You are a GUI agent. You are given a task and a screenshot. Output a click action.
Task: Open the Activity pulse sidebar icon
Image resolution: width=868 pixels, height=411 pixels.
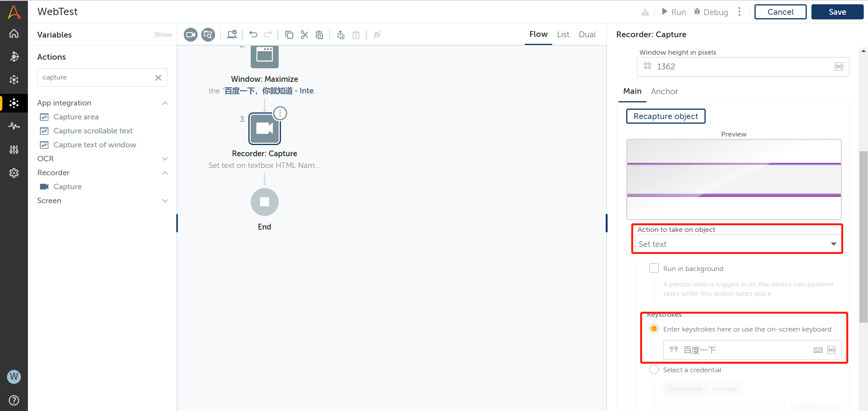(x=14, y=126)
